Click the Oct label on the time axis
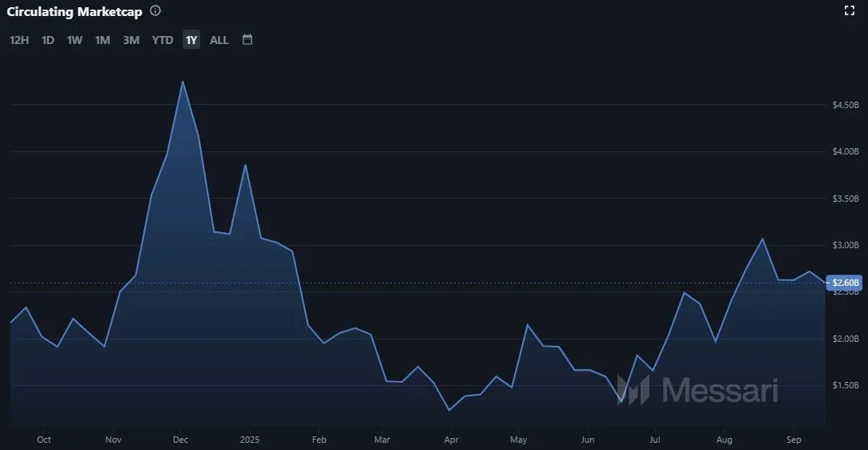 click(x=44, y=440)
